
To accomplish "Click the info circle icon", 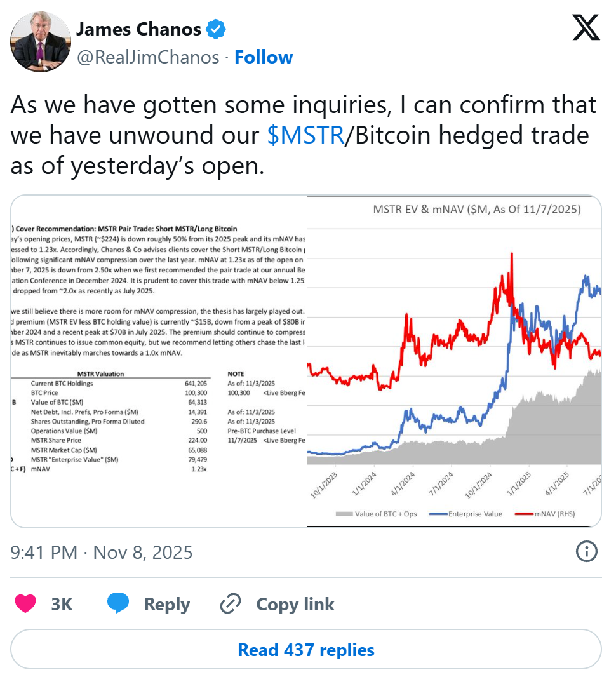I will [x=586, y=551].
